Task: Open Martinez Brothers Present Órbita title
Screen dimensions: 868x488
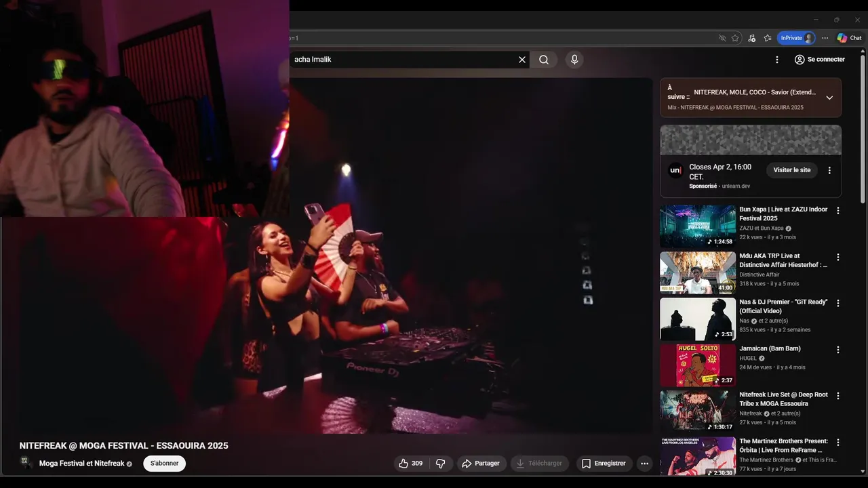Action: [x=783, y=445]
